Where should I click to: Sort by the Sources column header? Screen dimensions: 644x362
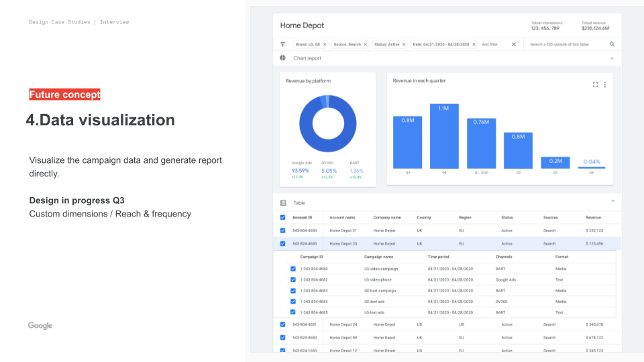[x=550, y=217]
